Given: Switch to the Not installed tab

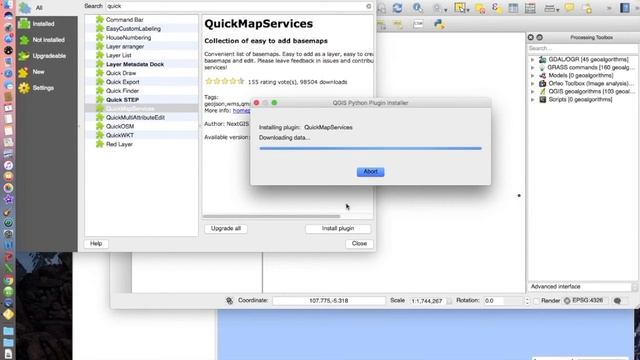Looking at the screenshot, I should point(47,40).
